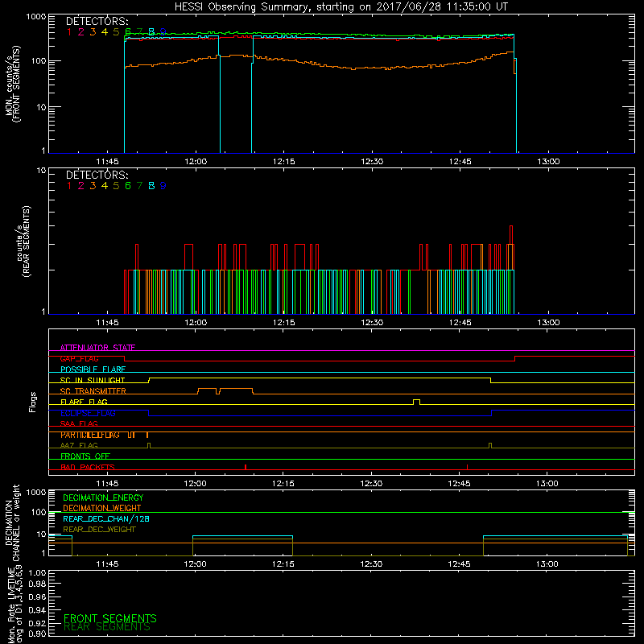This screenshot has height=644, width=644.
Task: Click the 100 tick label on front segments axis
Action: pyautogui.click(x=39, y=61)
